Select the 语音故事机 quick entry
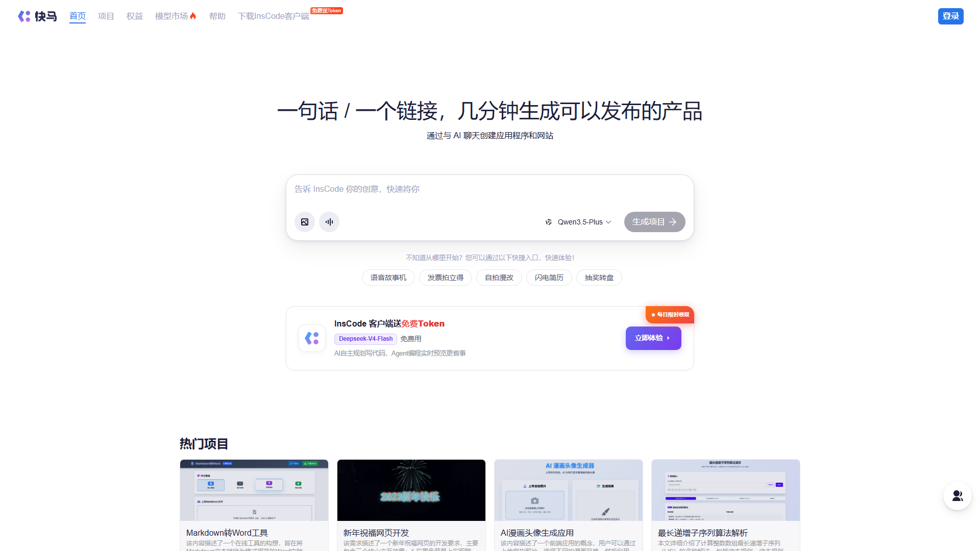 tap(388, 278)
